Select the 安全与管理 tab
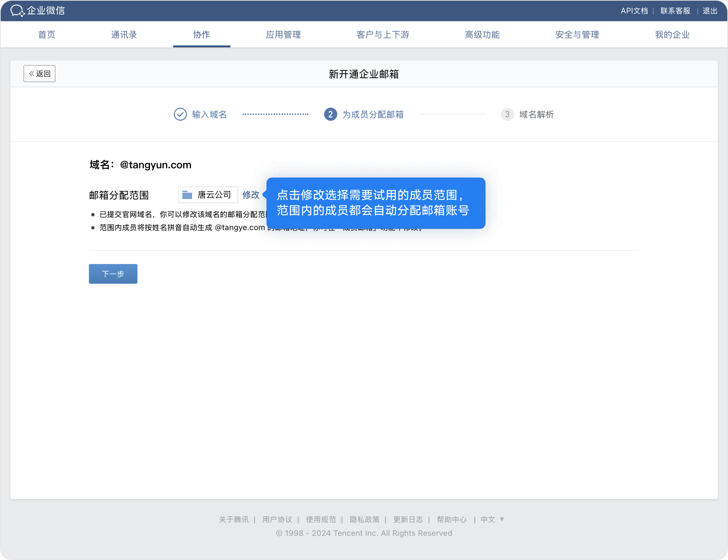Viewport: 728px width, 560px height. 577,35
